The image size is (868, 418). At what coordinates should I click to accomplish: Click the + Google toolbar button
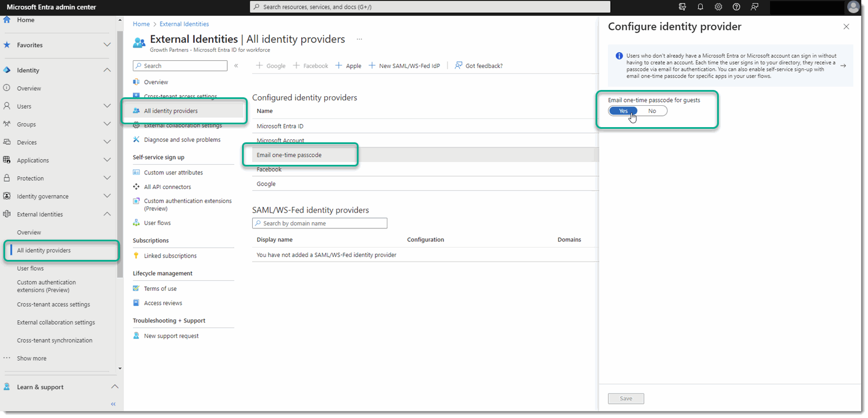[271, 66]
